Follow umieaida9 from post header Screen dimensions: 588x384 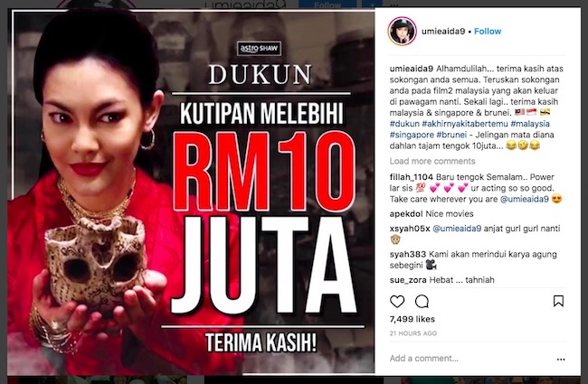pyautogui.click(x=488, y=31)
